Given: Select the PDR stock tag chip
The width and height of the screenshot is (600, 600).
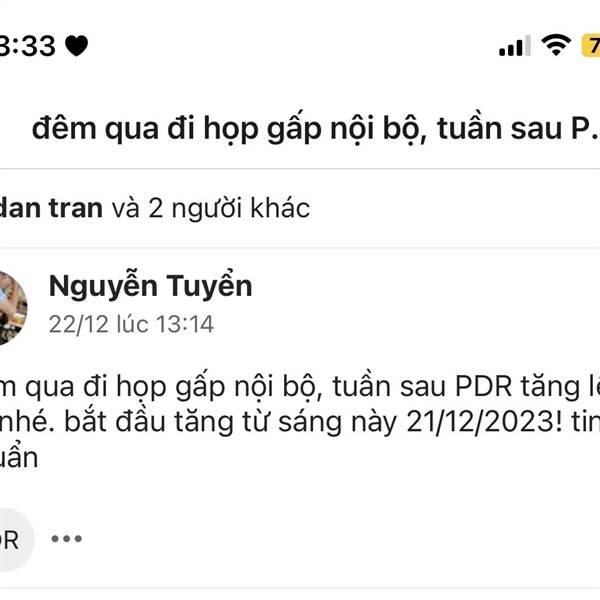Looking at the screenshot, I should coord(13,540).
